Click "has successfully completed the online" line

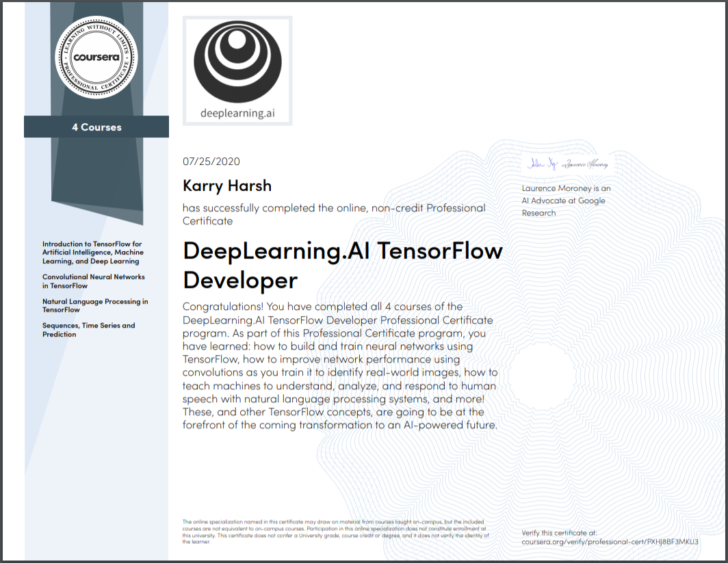pyautogui.click(x=334, y=214)
